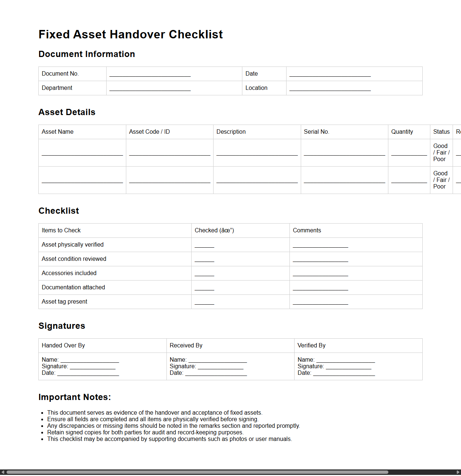
Task: Click the horizontal scrollbar left arrow
Action: click(x=3, y=472)
